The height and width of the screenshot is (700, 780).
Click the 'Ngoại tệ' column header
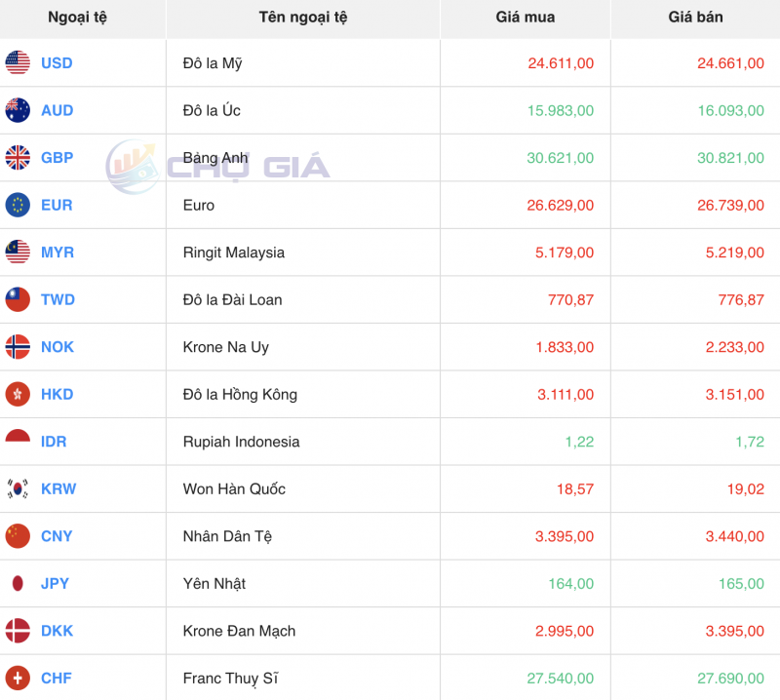click(x=77, y=18)
